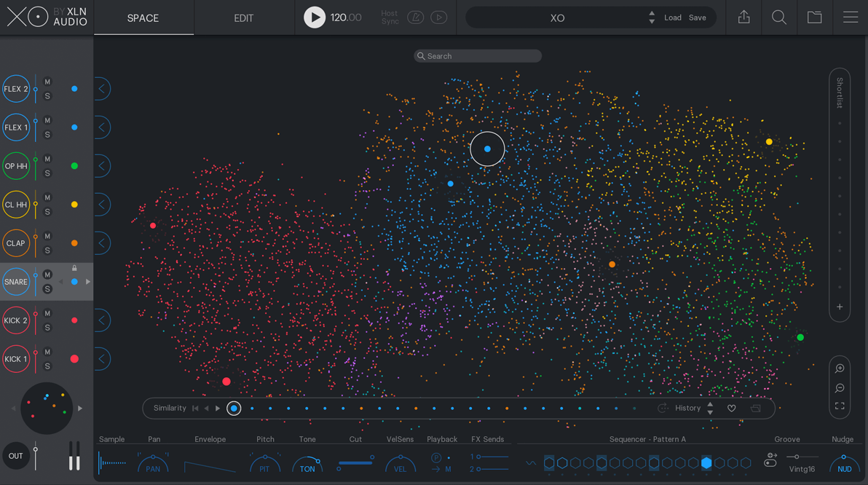Click the Save preset button

[x=697, y=17]
